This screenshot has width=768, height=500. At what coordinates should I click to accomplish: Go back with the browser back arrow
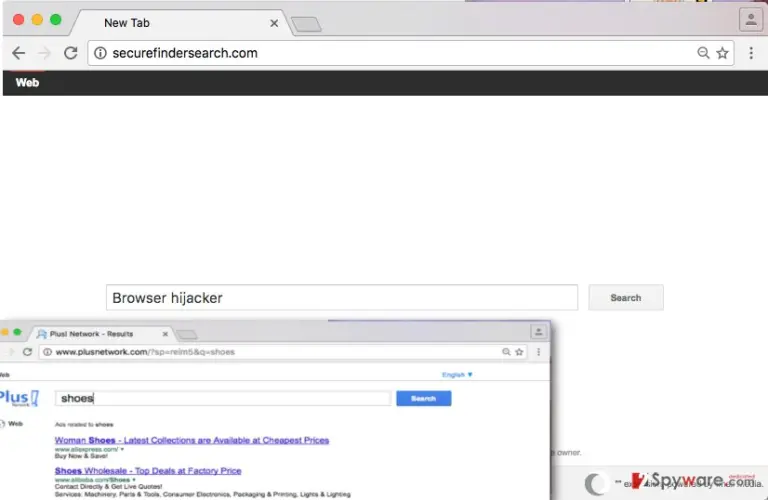19,53
